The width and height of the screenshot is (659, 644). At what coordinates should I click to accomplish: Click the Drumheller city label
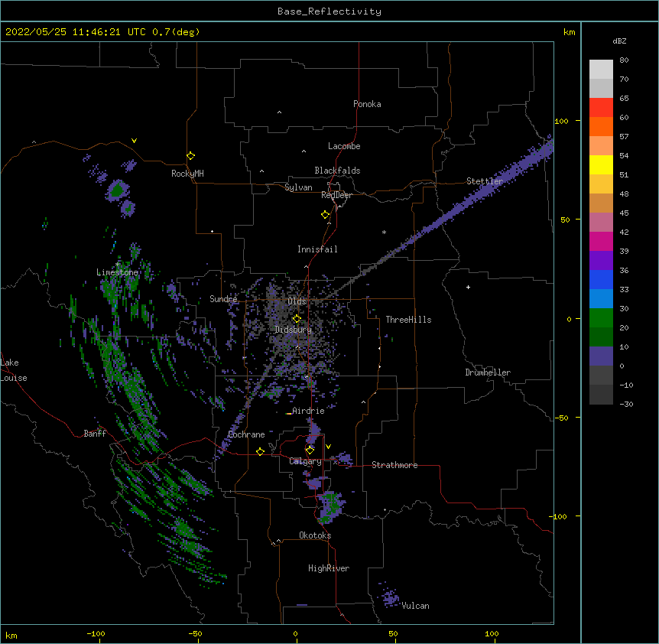click(x=488, y=372)
